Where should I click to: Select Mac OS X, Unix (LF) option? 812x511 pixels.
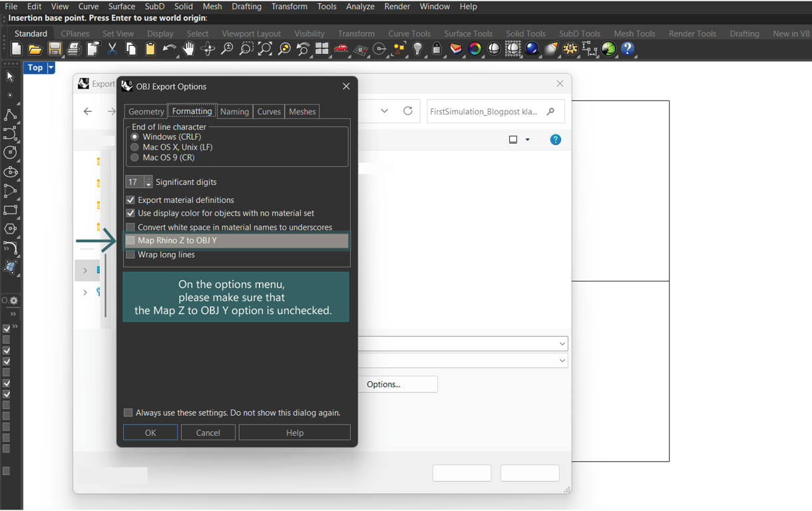(134, 147)
